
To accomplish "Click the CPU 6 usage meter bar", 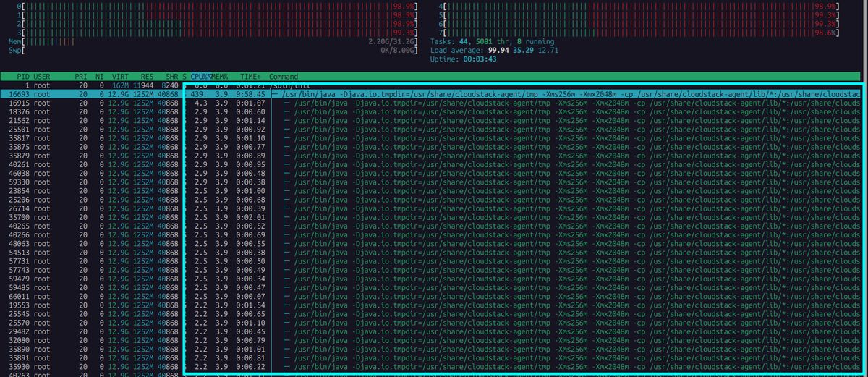I will click(x=640, y=23).
